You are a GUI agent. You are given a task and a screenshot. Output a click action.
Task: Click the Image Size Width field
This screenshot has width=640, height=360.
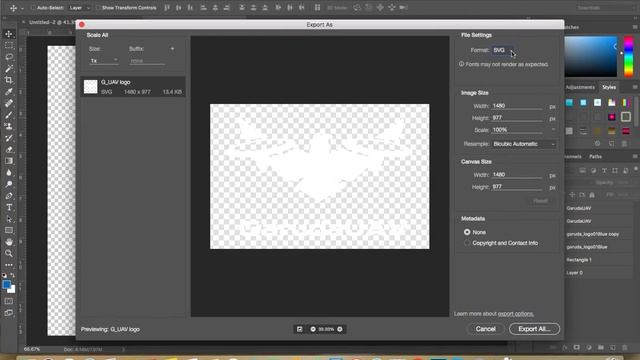point(517,106)
